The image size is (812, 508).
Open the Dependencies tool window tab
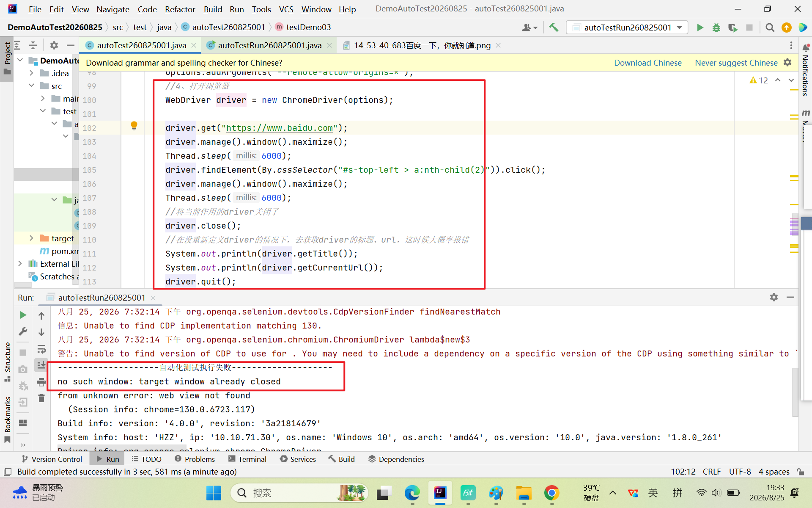tap(396, 459)
